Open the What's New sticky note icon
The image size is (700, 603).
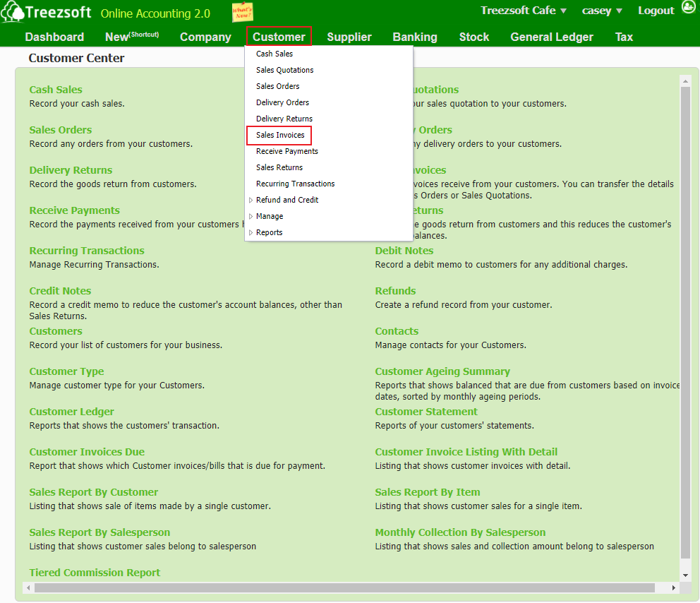pos(242,13)
